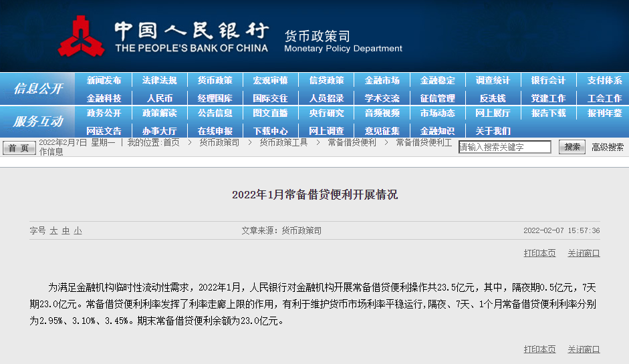Click the People's Bank of China logo
Image resolution: width=629 pixels, height=364 pixels.
(x=80, y=35)
